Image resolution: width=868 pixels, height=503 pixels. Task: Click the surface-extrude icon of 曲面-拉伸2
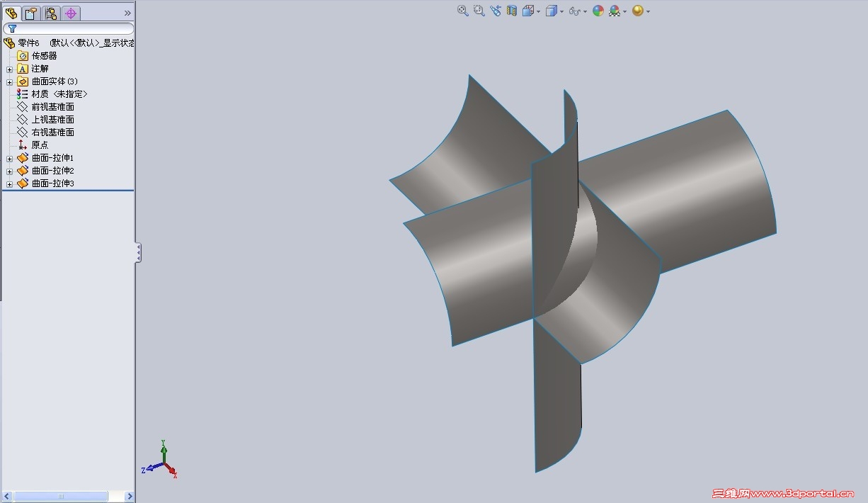[x=23, y=171]
